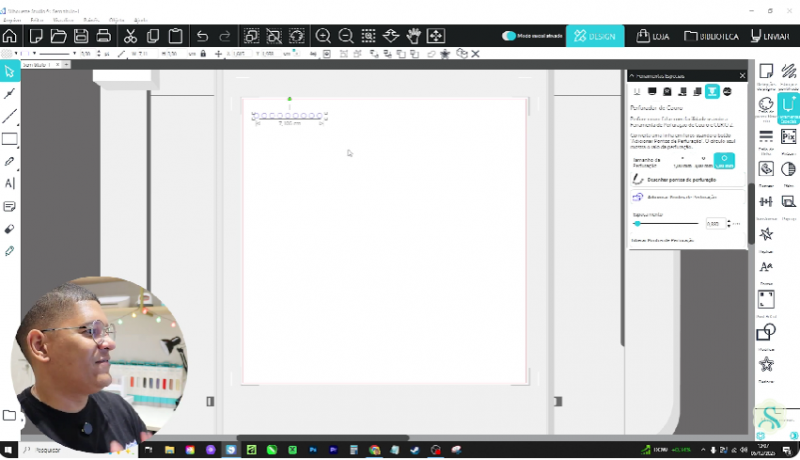Click the Copy icon in the toolbar

point(153,36)
